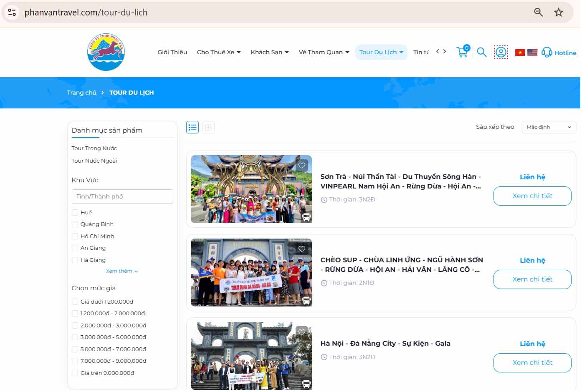Click the Tỉnh/Thành phố input field
Screen dimensions: 582x392
[122, 196]
